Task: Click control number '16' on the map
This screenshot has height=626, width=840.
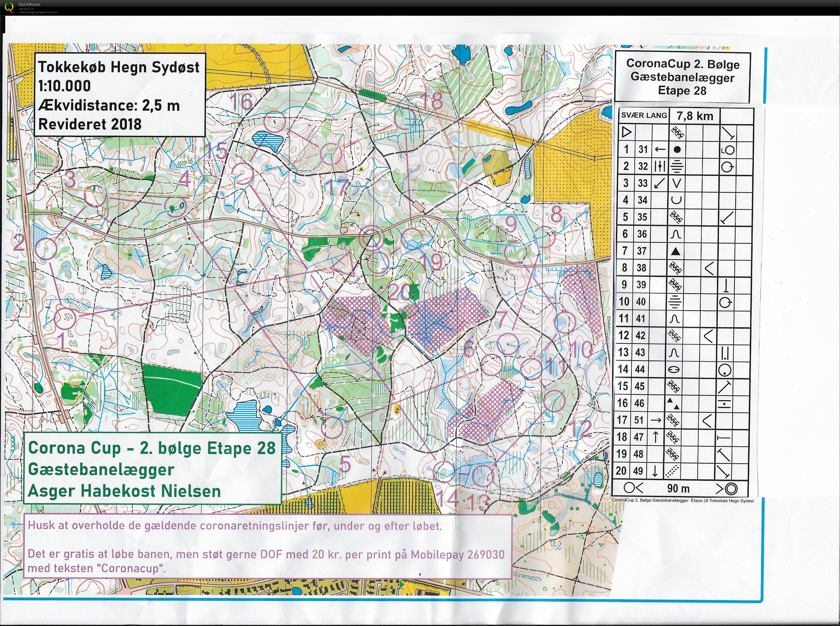Action: pyautogui.click(x=241, y=102)
